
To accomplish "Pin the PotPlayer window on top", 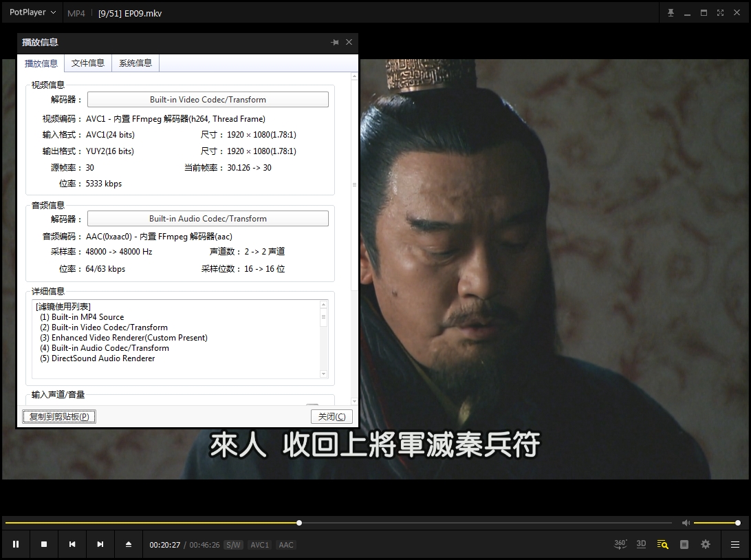I will 671,13.
